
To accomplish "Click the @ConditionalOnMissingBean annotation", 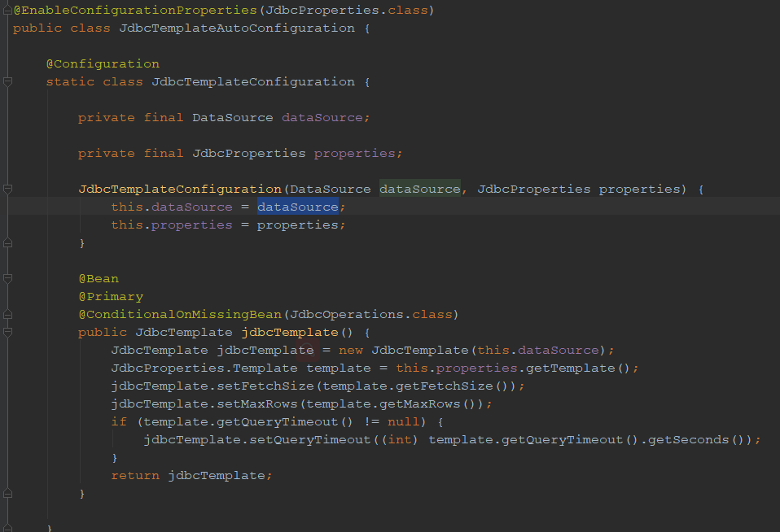I will point(181,314).
